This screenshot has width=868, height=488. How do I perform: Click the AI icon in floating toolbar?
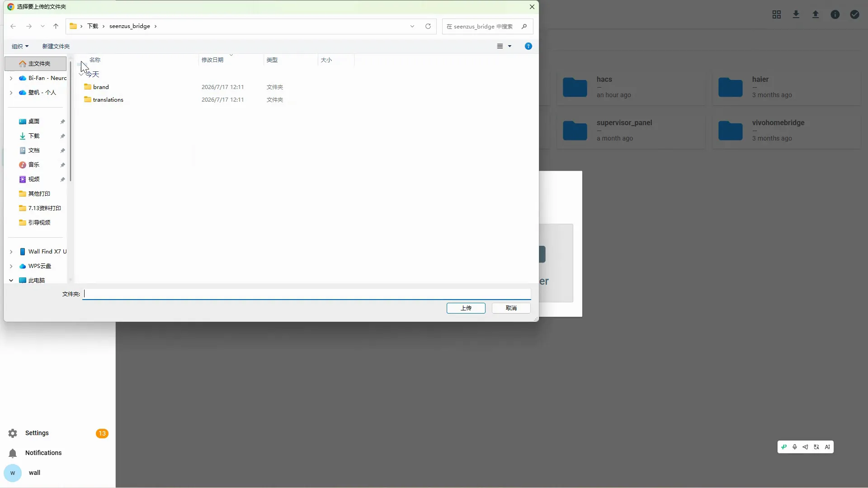(x=827, y=447)
